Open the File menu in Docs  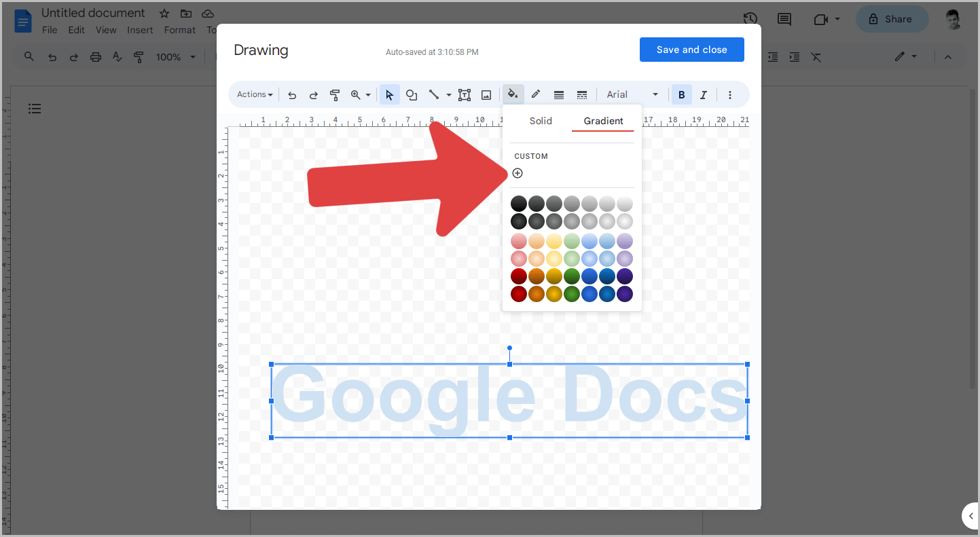tap(50, 30)
